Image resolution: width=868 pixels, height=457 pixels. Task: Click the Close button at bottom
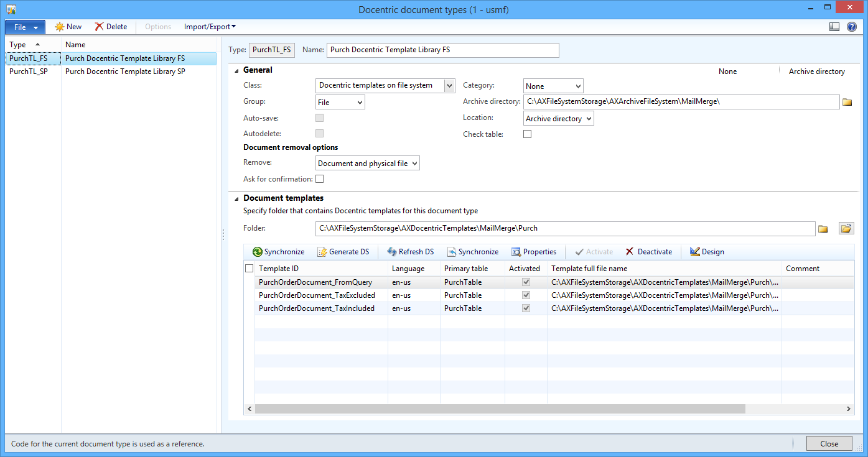click(829, 443)
